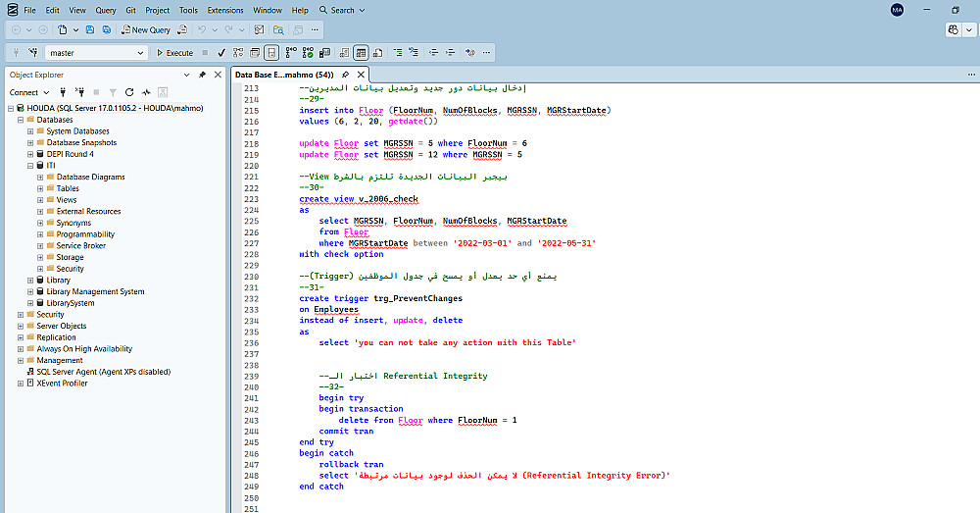Image resolution: width=980 pixels, height=513 pixels.
Task: Toggle Include Client Statistics
Action: click(x=324, y=53)
